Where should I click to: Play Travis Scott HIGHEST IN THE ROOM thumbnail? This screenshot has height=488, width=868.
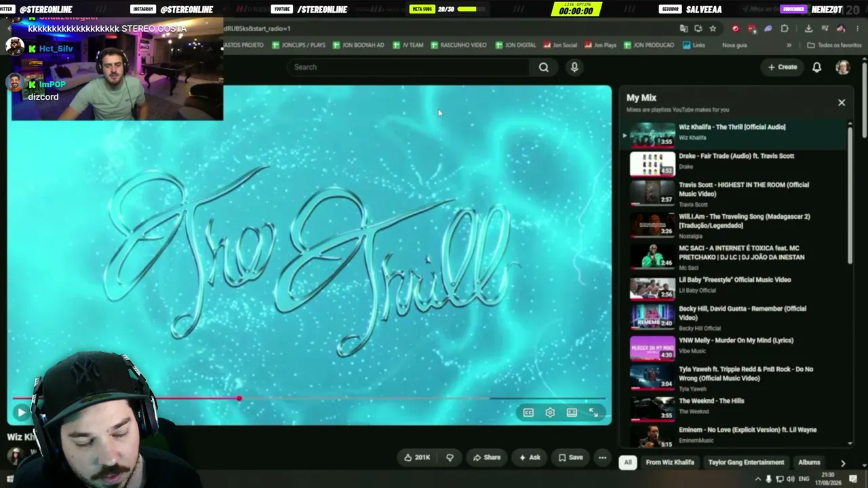click(x=652, y=192)
